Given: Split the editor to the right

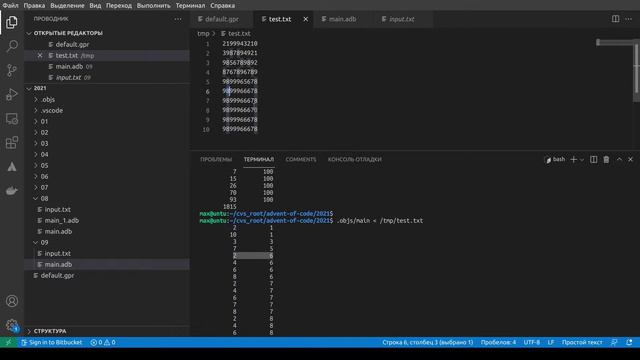Looking at the screenshot, I should pos(615,19).
